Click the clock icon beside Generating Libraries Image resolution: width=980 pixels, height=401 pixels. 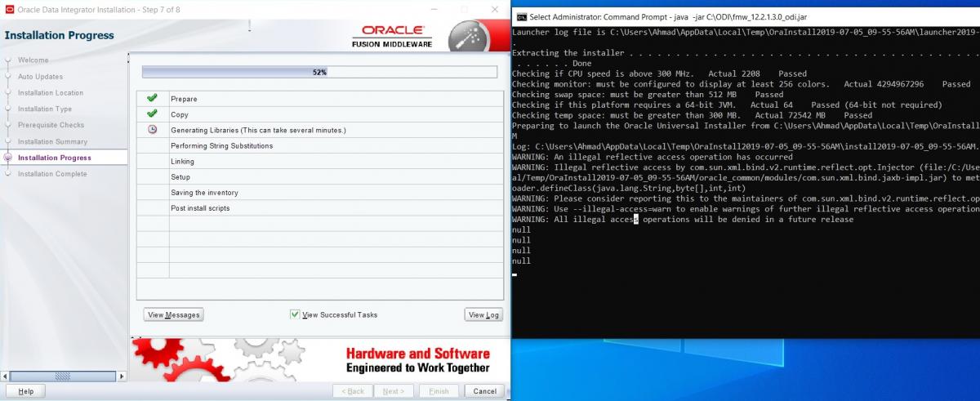[x=152, y=130]
